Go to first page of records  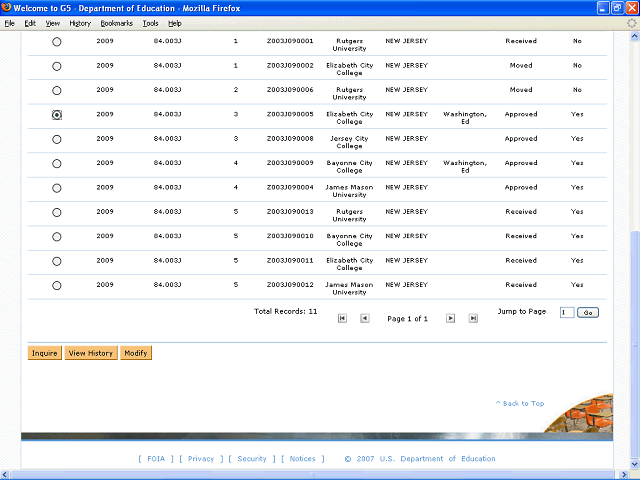point(342,318)
